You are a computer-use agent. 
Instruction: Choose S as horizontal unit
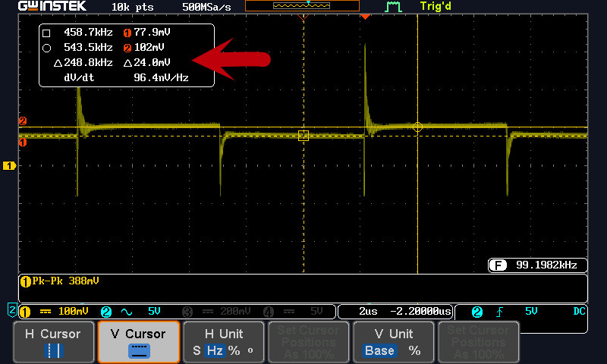click(197, 351)
